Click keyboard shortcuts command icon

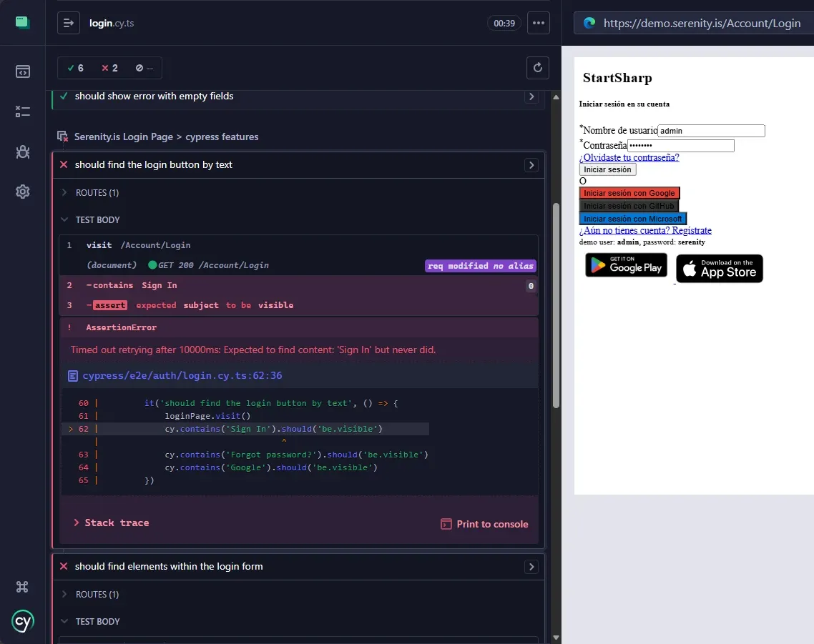(x=22, y=587)
